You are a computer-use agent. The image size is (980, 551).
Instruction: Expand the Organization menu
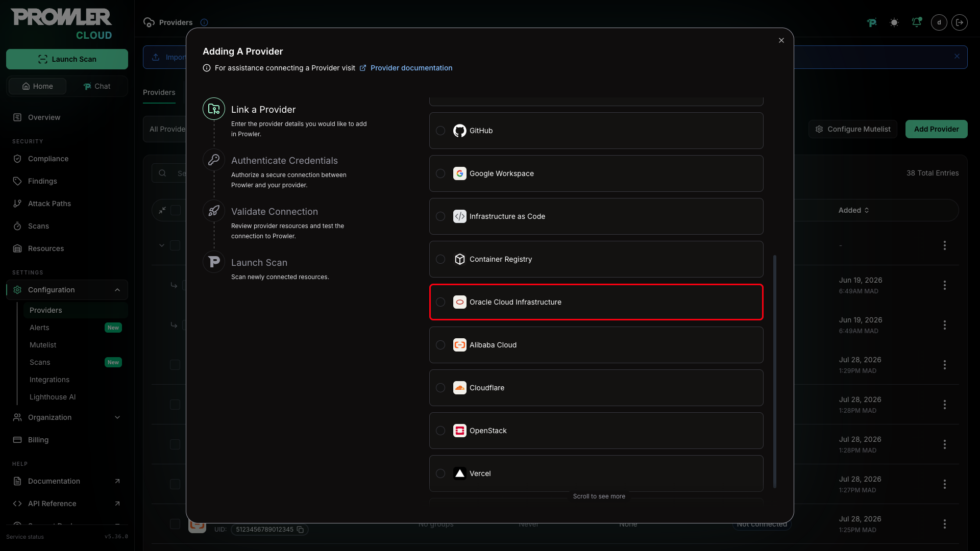(x=67, y=417)
